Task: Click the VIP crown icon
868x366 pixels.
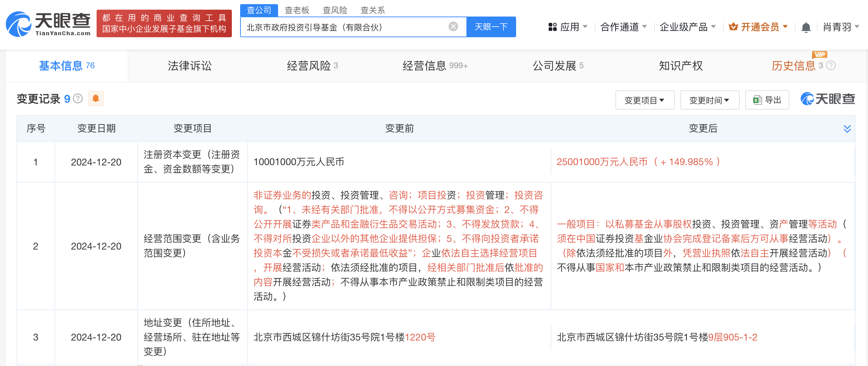Action: 733,27
